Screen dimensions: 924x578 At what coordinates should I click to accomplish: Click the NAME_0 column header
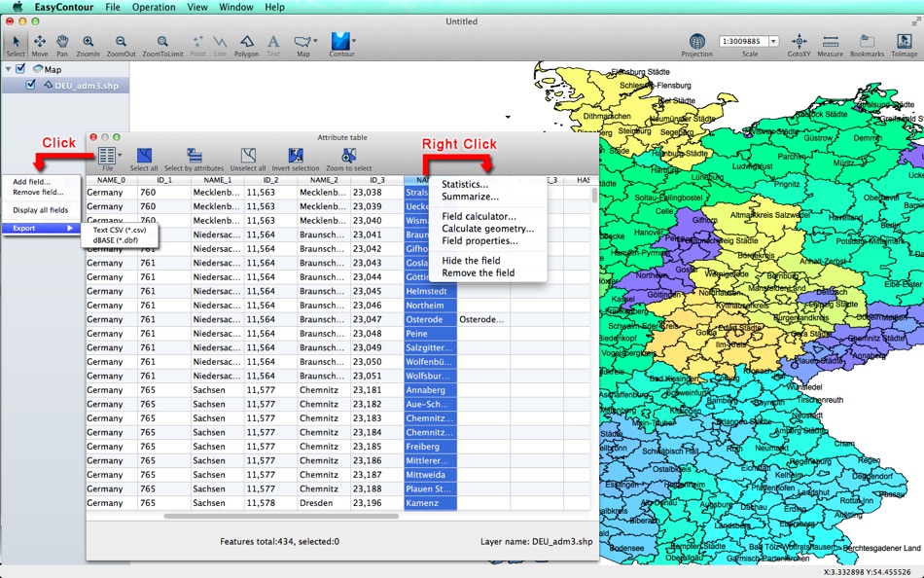tap(112, 180)
